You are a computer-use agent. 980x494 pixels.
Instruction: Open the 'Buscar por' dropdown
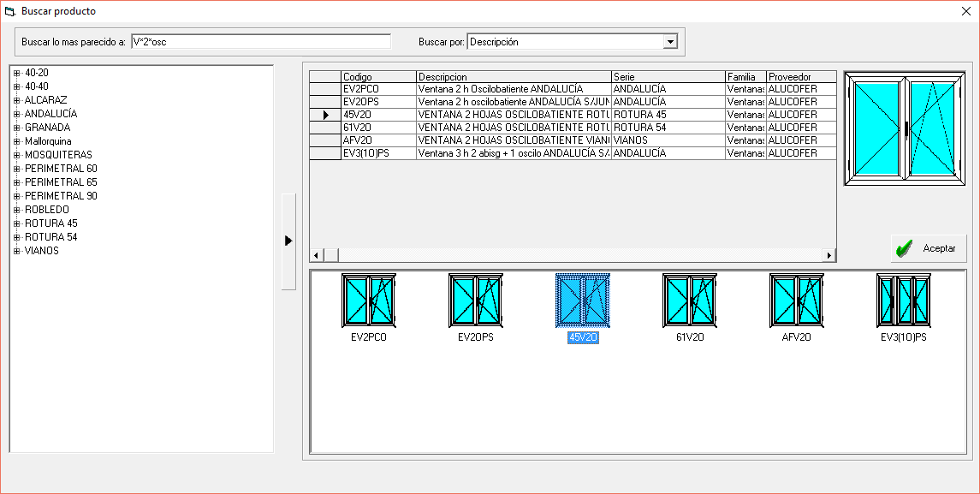point(670,42)
